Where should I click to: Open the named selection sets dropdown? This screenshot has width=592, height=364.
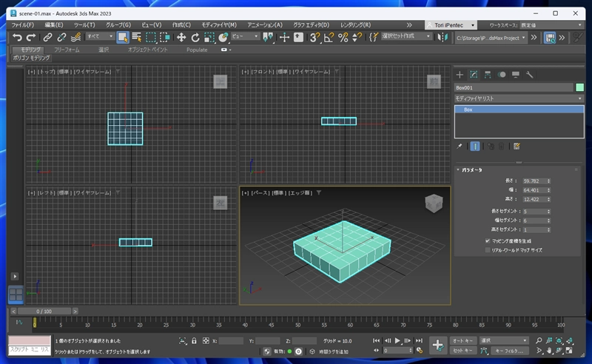click(406, 36)
